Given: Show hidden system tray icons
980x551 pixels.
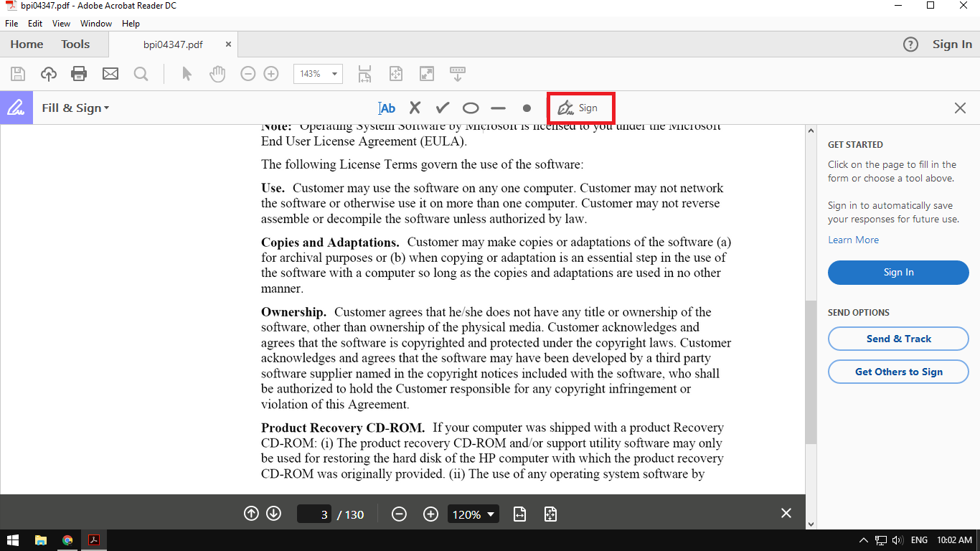Looking at the screenshot, I should (864, 540).
